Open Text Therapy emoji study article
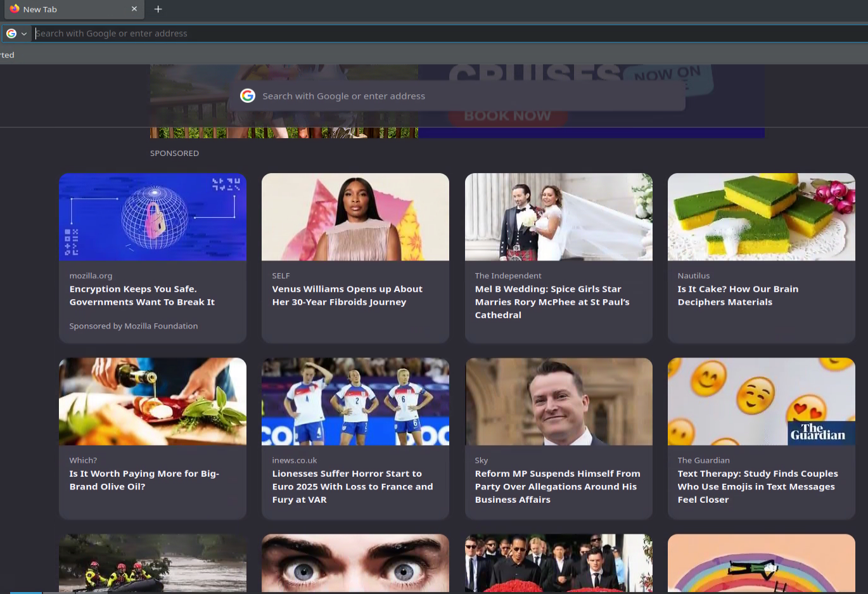Screen dimensions: 868x594 pos(758,486)
